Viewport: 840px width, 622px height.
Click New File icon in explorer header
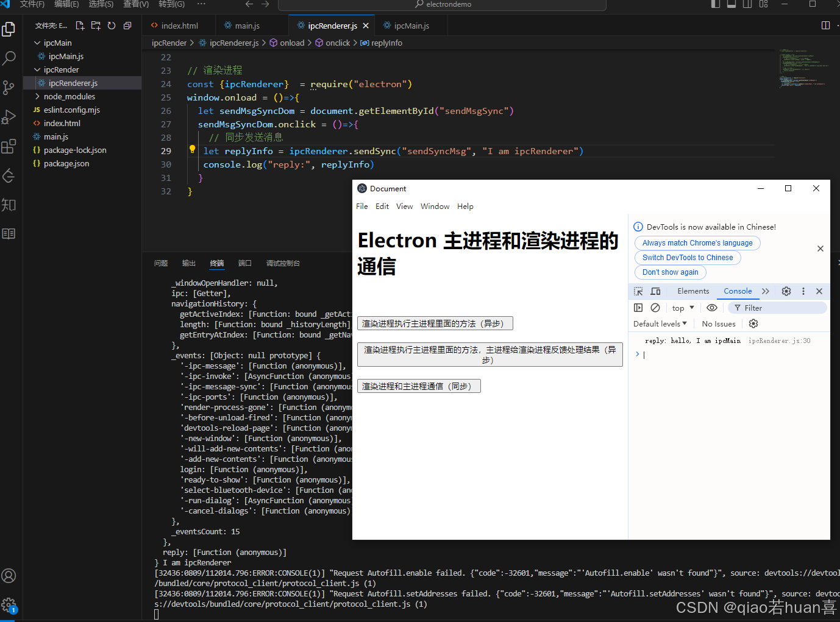80,26
